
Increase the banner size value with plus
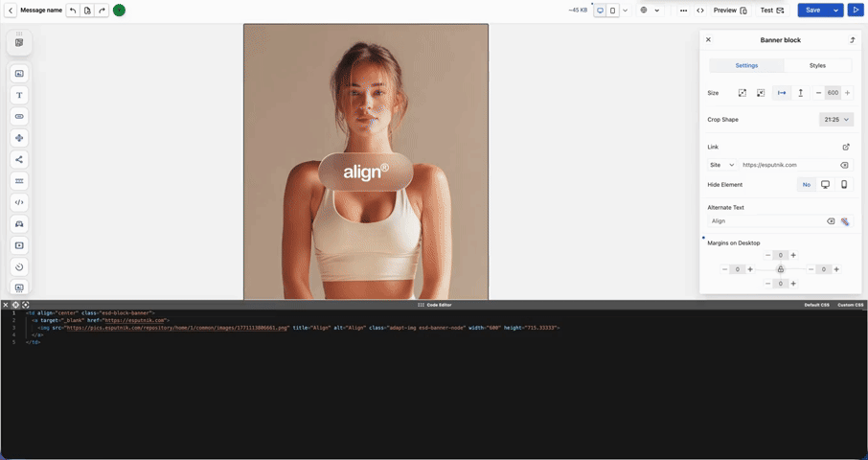[847, 93]
